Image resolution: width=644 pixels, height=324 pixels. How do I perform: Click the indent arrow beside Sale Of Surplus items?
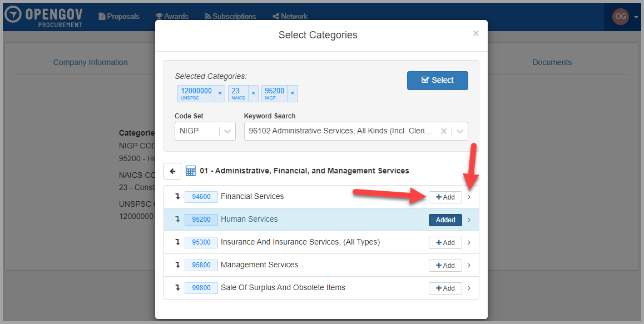click(x=177, y=288)
